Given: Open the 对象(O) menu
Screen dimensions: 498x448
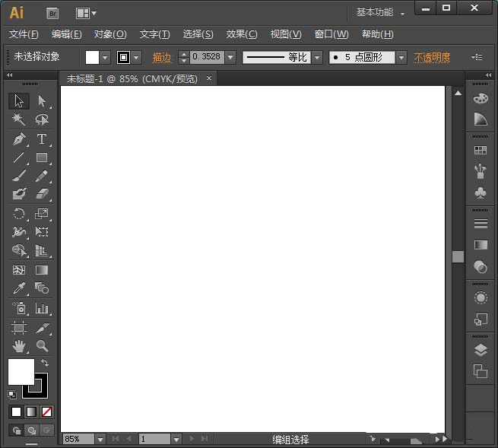Looking at the screenshot, I should pyautogui.click(x=110, y=34).
